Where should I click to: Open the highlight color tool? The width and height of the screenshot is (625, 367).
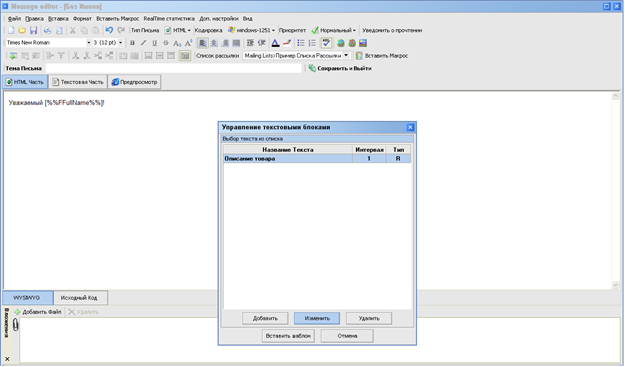click(x=287, y=43)
